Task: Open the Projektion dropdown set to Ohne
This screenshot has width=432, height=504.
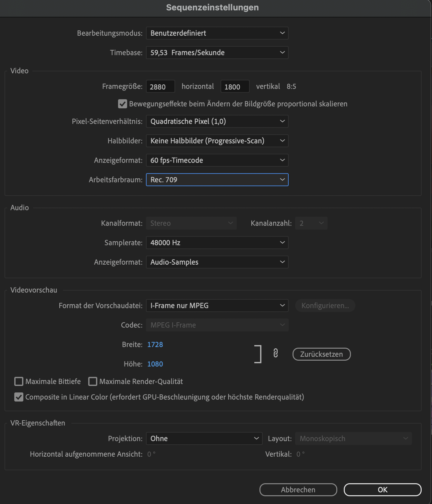Action: [204, 438]
